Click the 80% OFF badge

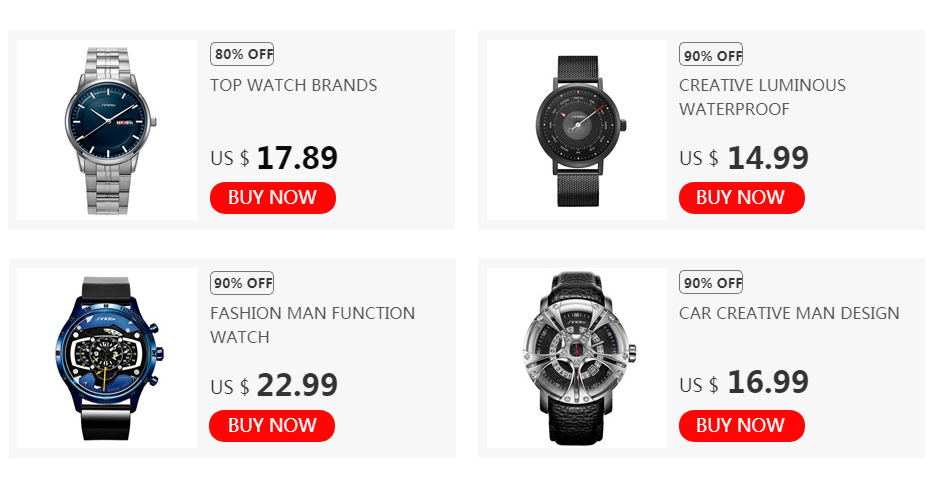pyautogui.click(x=242, y=54)
